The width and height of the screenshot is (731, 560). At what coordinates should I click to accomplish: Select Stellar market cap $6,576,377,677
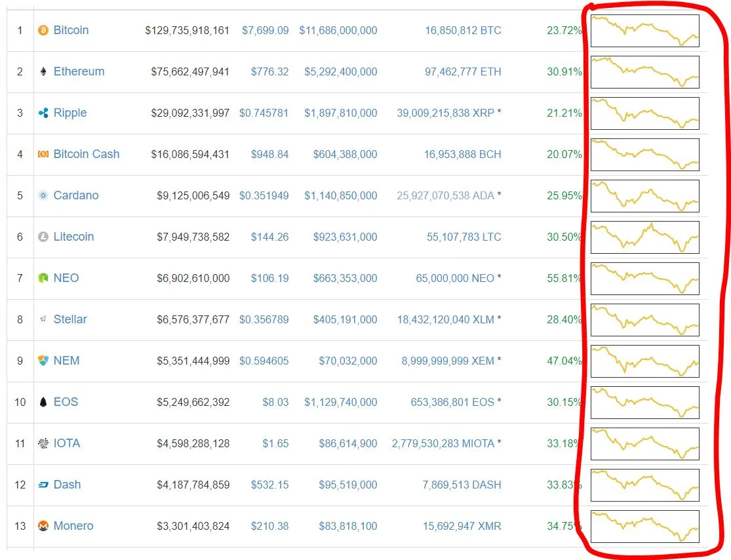(193, 320)
